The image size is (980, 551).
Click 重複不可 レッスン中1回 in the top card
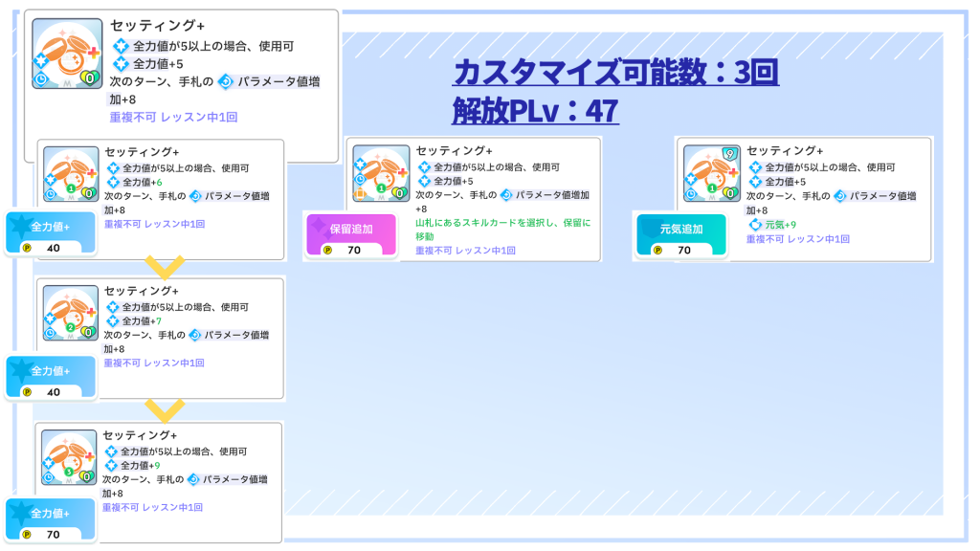click(173, 117)
